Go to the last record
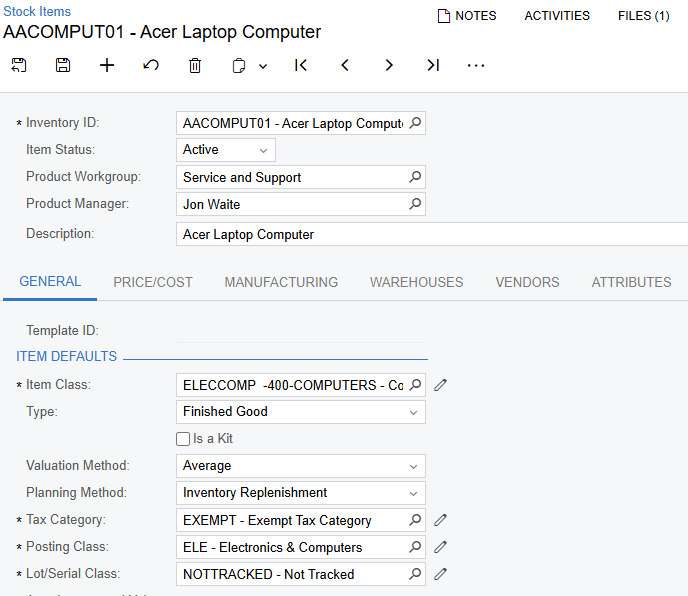 433,65
